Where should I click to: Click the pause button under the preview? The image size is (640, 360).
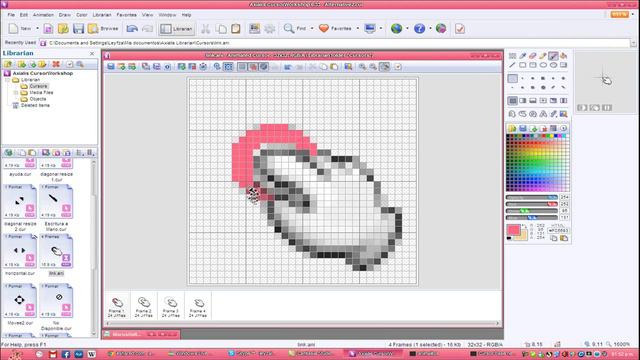(x=607, y=108)
